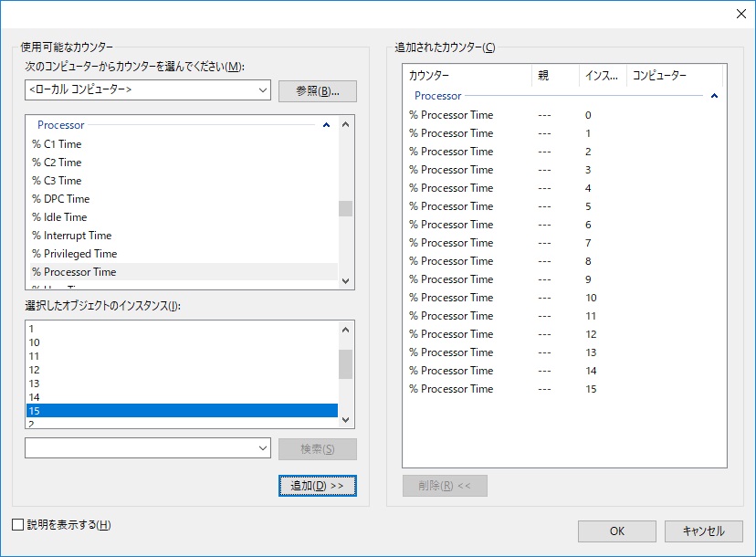Image resolution: width=756 pixels, height=557 pixels.
Task: Collapse the Processor group in available counters
Action: tap(326, 125)
